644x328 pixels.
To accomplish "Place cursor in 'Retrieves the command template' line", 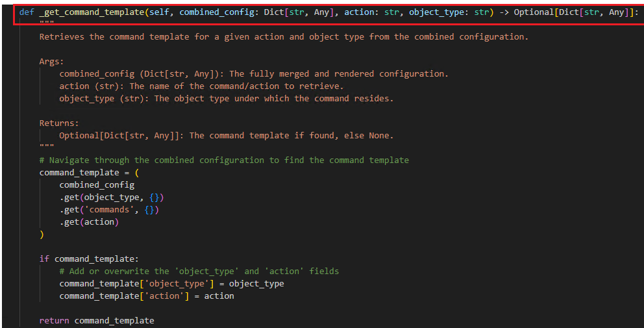I will (284, 37).
